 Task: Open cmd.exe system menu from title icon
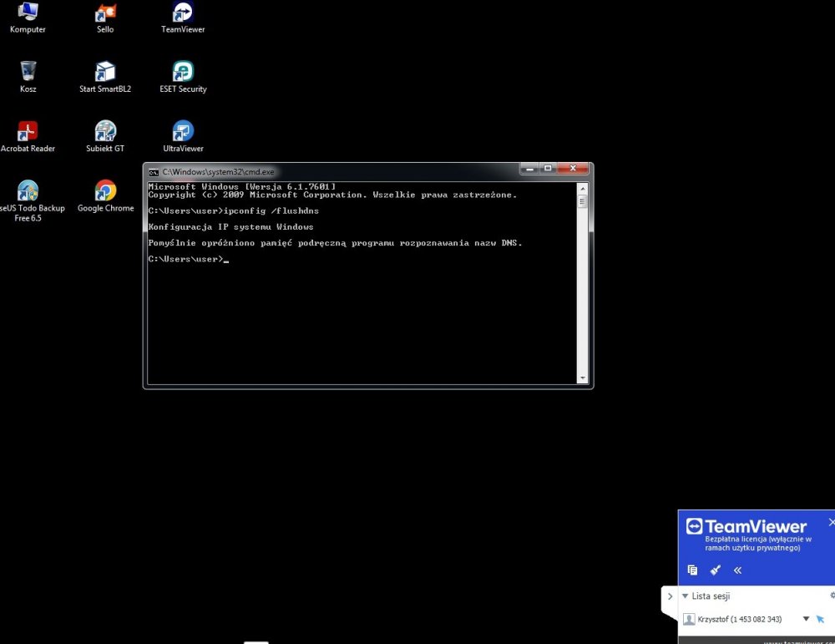click(x=154, y=171)
